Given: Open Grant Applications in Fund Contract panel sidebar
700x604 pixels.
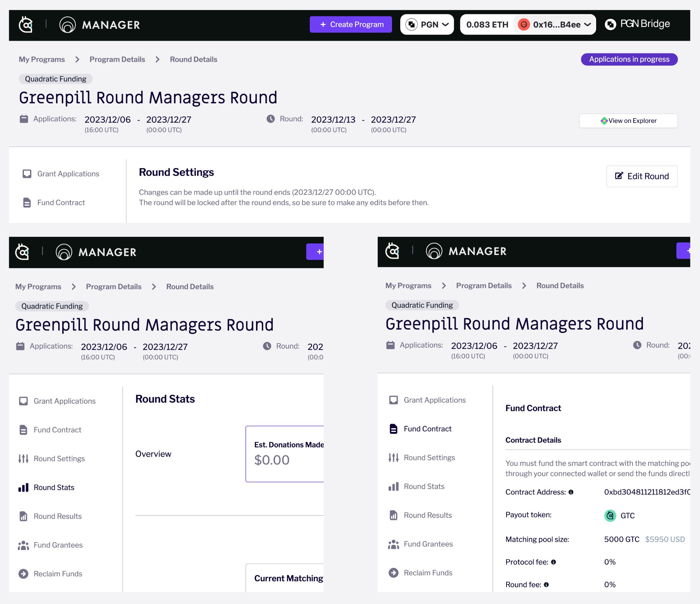Looking at the screenshot, I should pos(428,400).
